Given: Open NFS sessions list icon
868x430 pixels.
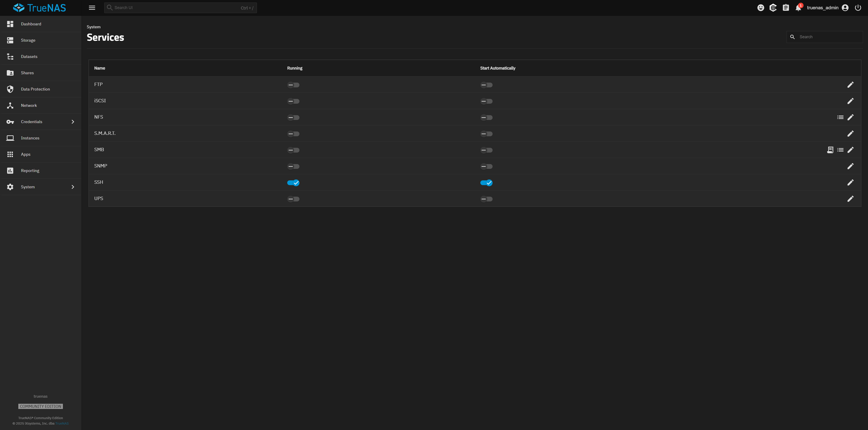Looking at the screenshot, I should (x=840, y=117).
